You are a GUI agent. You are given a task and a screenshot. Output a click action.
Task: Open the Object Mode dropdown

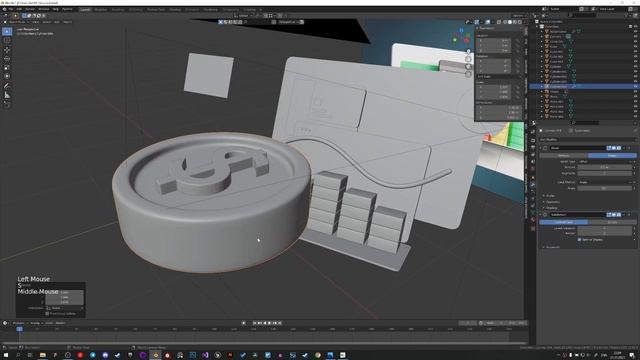pos(17,22)
